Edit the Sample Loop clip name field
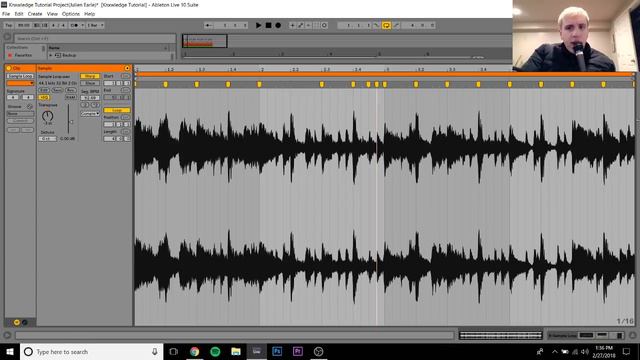The height and width of the screenshot is (360, 640). click(20, 76)
